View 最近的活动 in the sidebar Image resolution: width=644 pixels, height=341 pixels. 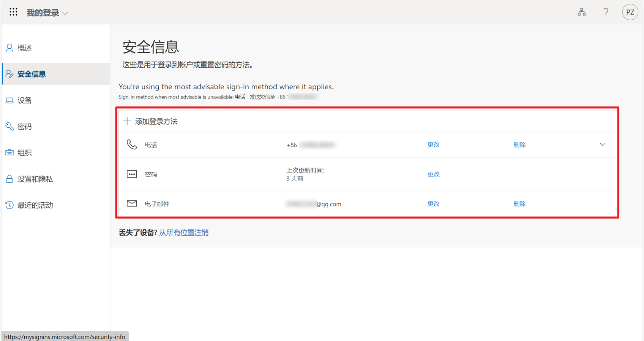tap(35, 205)
